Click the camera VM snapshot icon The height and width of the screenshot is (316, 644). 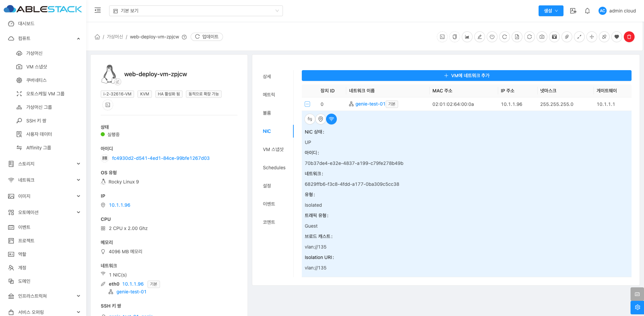[x=542, y=37]
